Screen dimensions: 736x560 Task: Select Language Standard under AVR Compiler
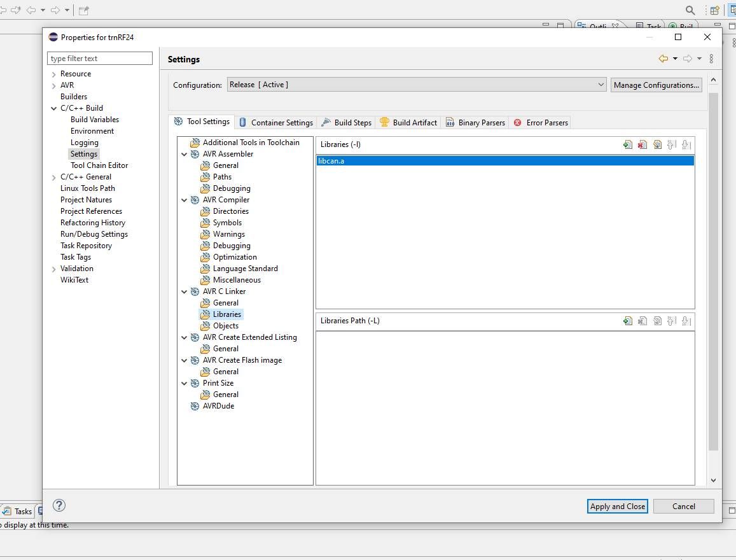[x=245, y=269]
